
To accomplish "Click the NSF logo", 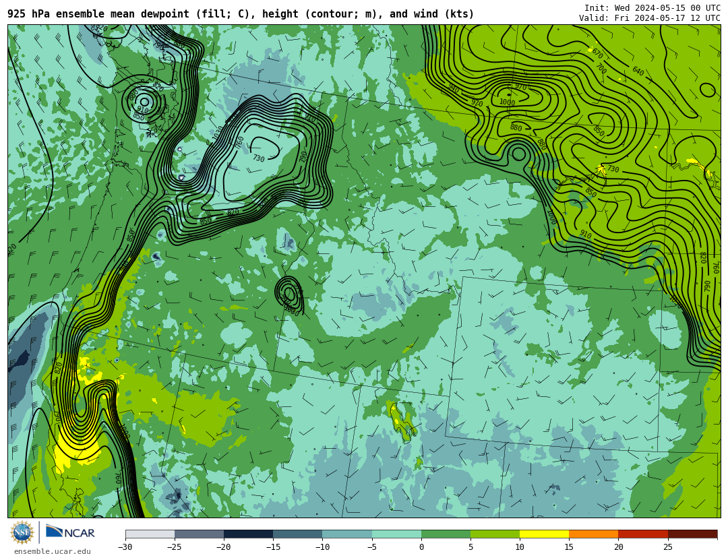I will (22, 532).
